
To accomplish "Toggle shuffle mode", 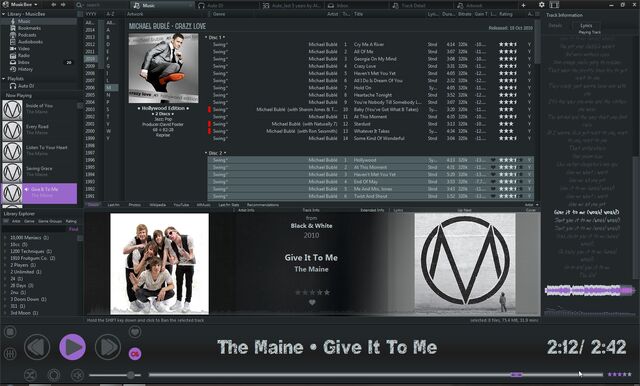I will coord(30,375).
